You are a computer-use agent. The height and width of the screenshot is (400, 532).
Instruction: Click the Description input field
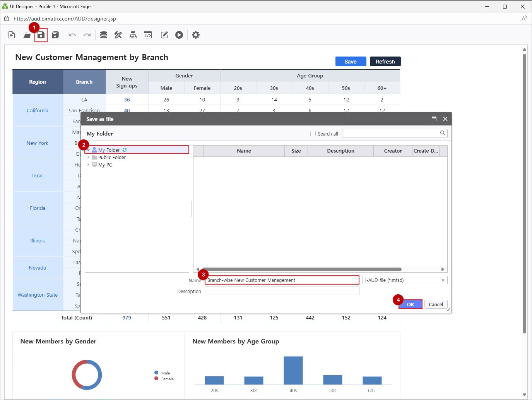coord(282,291)
